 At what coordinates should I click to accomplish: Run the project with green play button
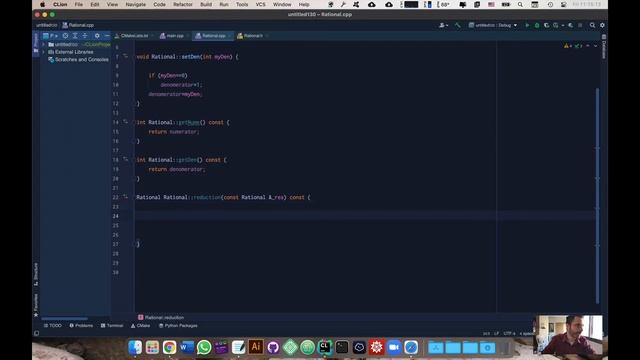point(527,25)
